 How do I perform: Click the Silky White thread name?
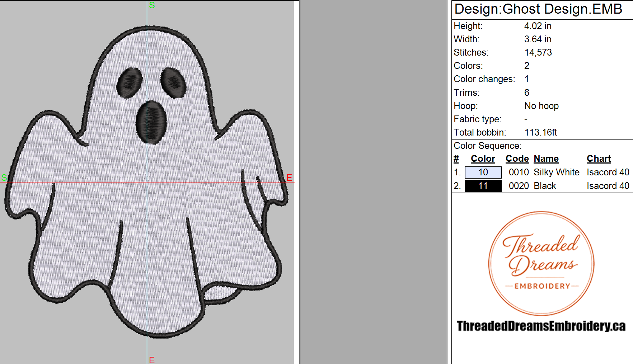(x=557, y=172)
